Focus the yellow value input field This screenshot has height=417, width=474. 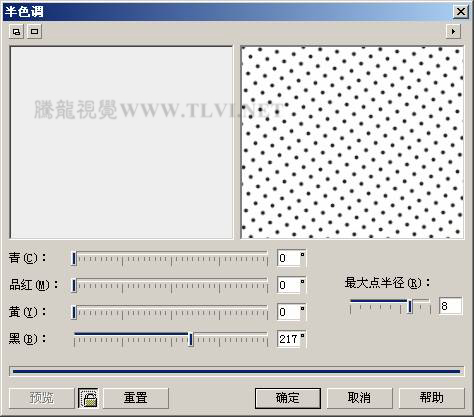point(291,312)
